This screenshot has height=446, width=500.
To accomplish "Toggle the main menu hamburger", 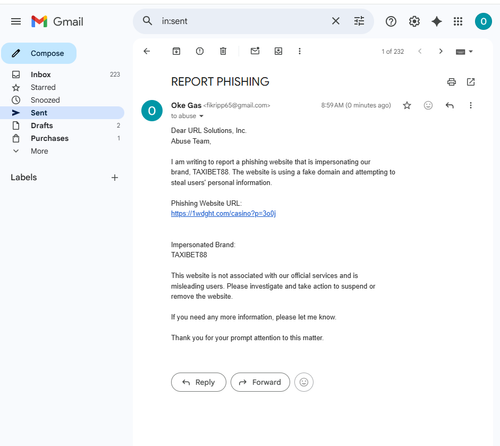I will [16, 22].
